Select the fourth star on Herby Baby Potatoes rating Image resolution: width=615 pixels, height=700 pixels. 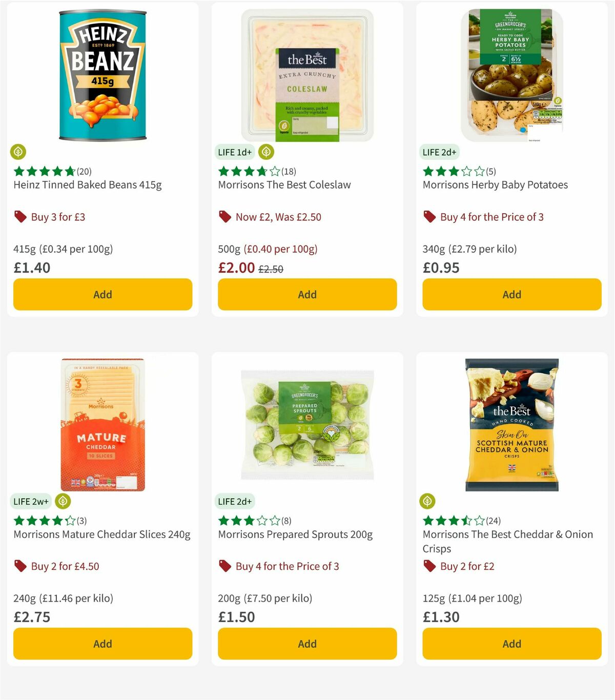tap(467, 171)
